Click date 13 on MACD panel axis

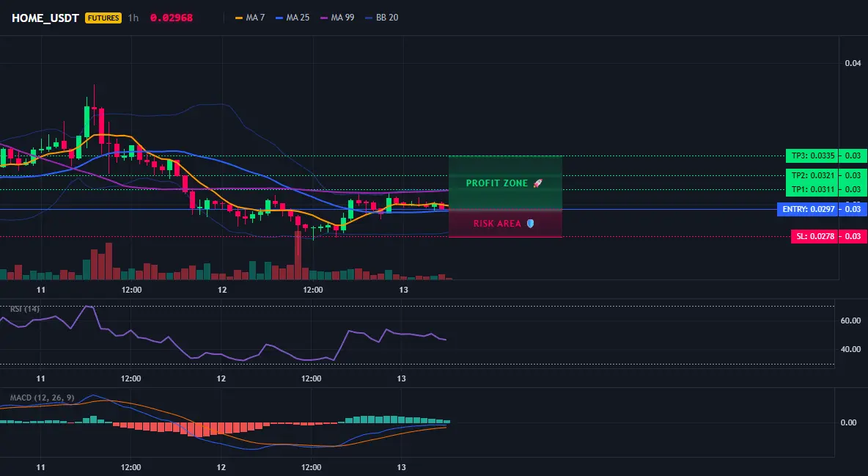[402, 467]
